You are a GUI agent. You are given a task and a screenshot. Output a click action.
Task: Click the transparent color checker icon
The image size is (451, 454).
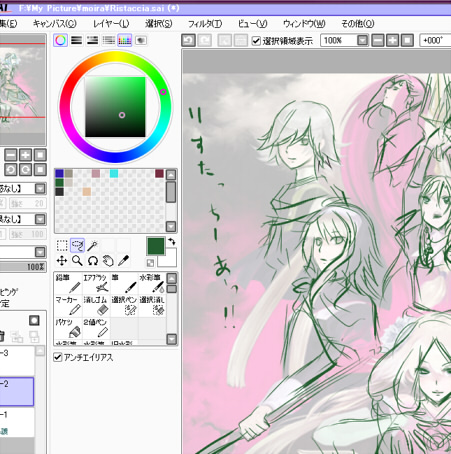point(150,263)
